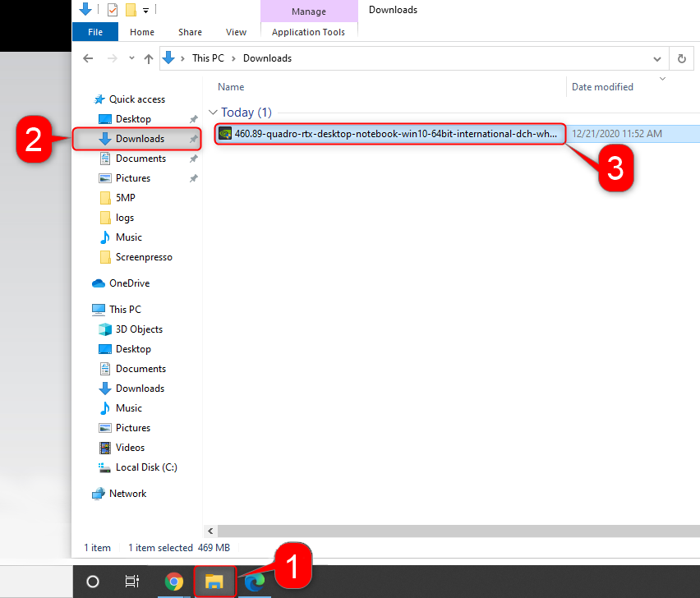Image resolution: width=700 pixels, height=598 pixels.
Task: Open Downloads under Quick access
Action: [140, 139]
